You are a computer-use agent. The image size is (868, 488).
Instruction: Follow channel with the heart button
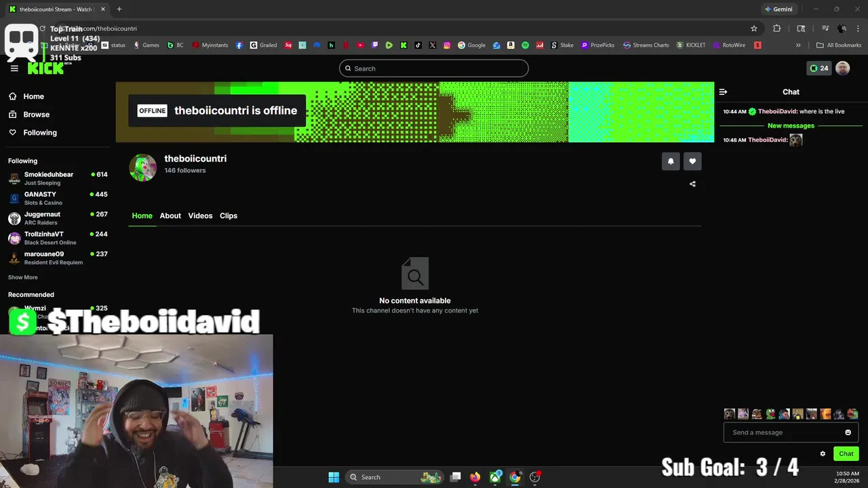point(692,161)
